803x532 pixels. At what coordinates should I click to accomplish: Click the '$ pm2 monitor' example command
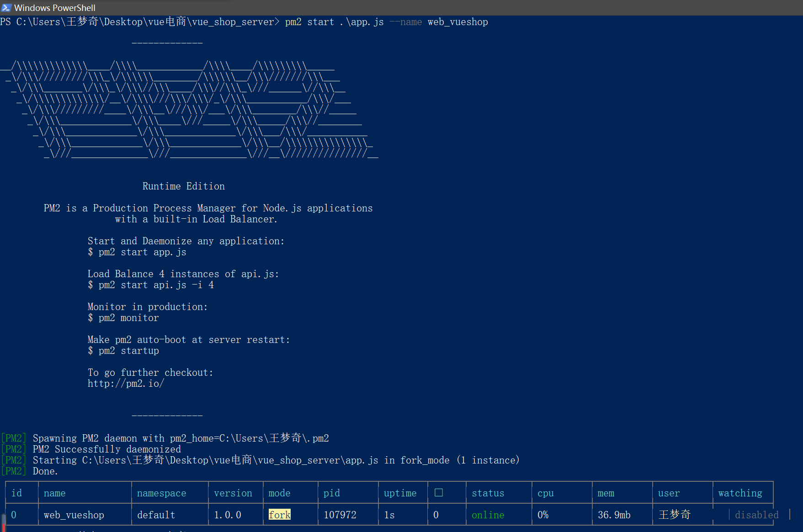click(123, 318)
